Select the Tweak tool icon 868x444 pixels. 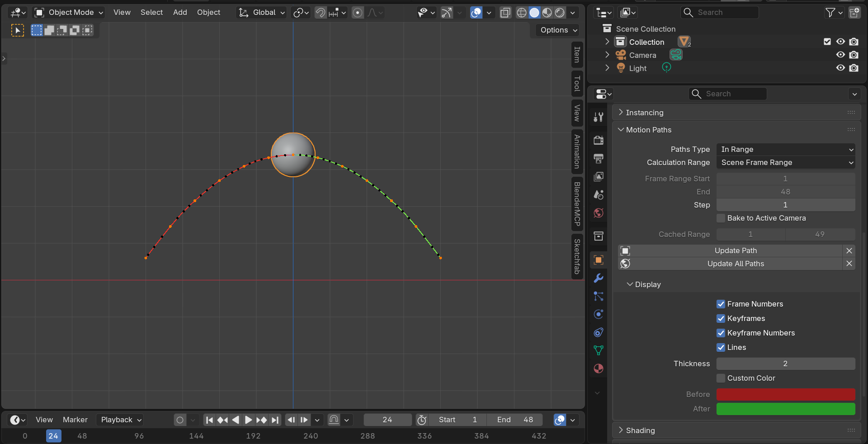pyautogui.click(x=18, y=30)
